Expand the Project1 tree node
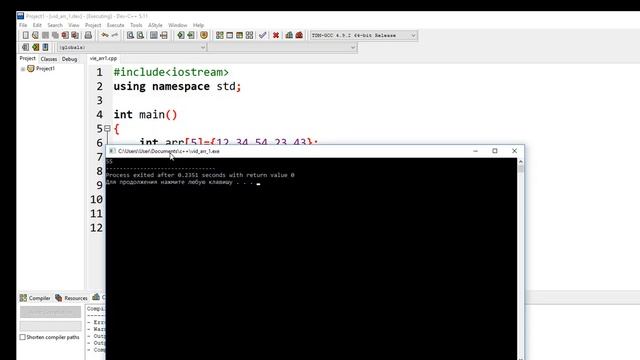Screen dimensions: 640x360 click(23, 69)
